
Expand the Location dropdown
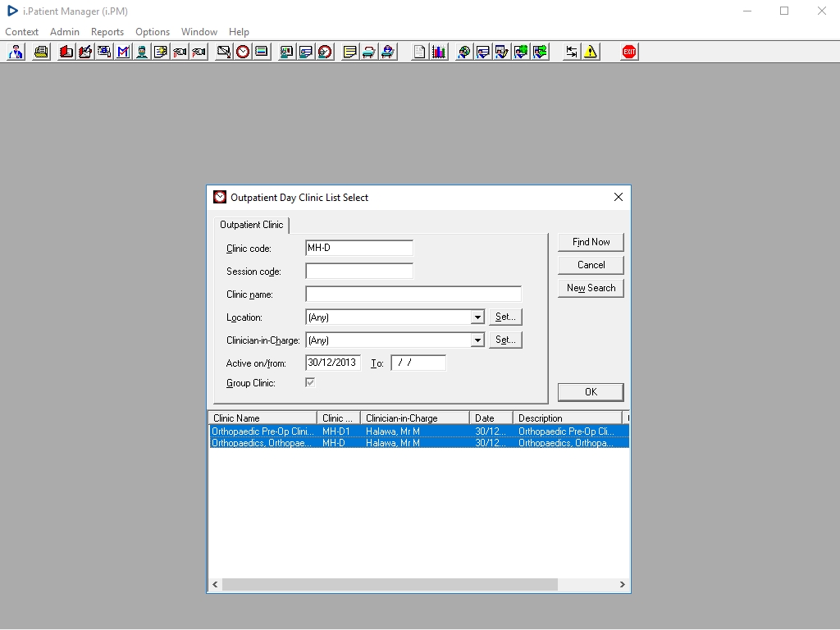tap(477, 317)
